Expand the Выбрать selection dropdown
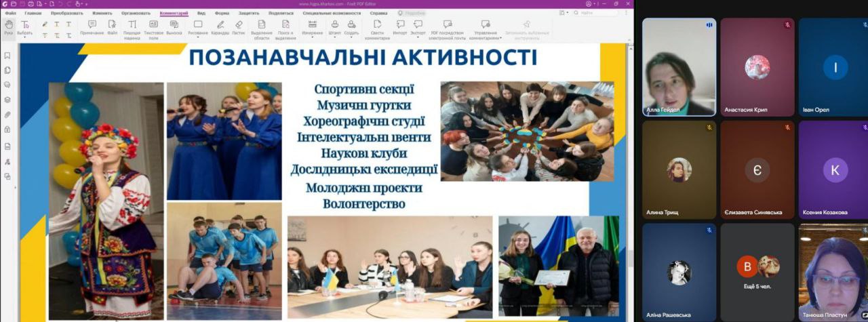This screenshot has height=322, width=868. [25, 37]
